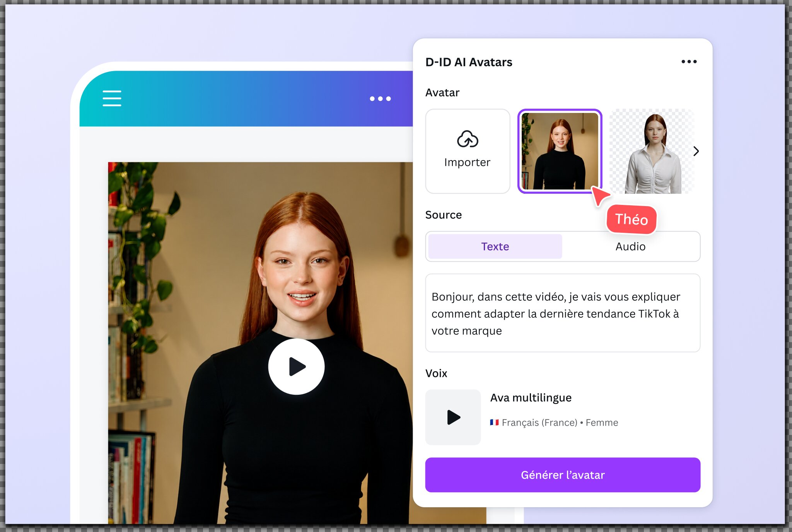
Task: Click the Avatar section label
Action: (x=442, y=92)
